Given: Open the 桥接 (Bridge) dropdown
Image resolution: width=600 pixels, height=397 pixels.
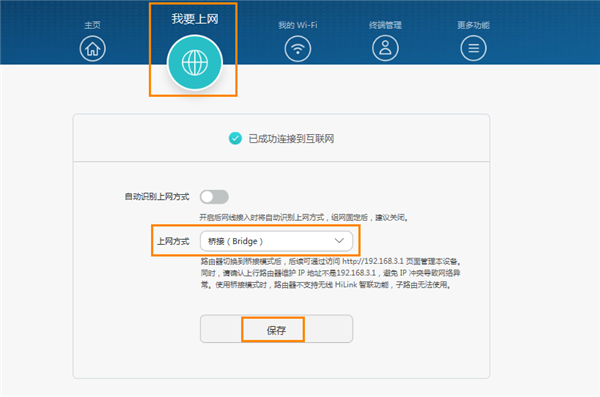Looking at the screenshot, I should point(276,241).
